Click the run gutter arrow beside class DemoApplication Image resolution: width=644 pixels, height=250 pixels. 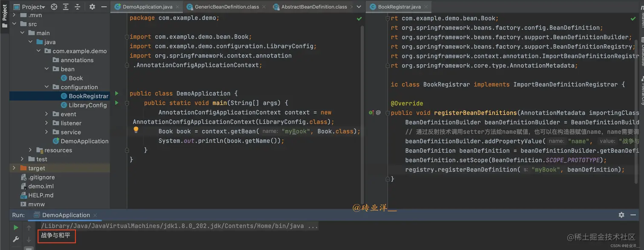tap(117, 93)
